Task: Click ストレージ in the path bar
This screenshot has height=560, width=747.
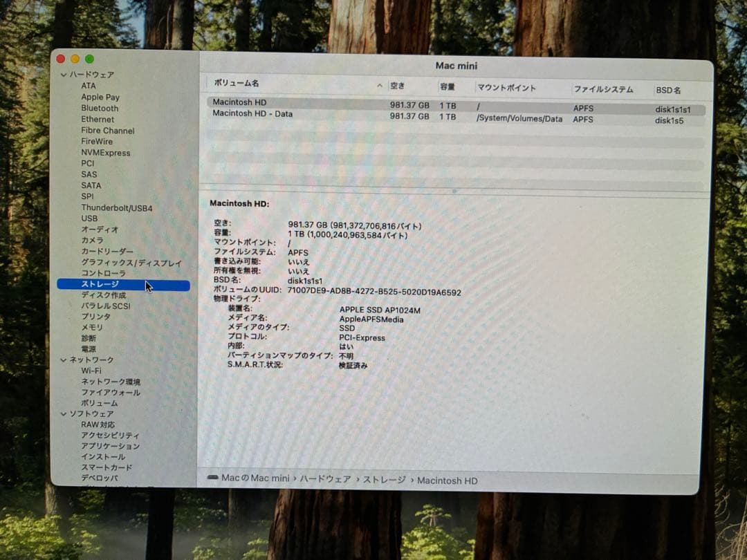Action: tap(384, 480)
